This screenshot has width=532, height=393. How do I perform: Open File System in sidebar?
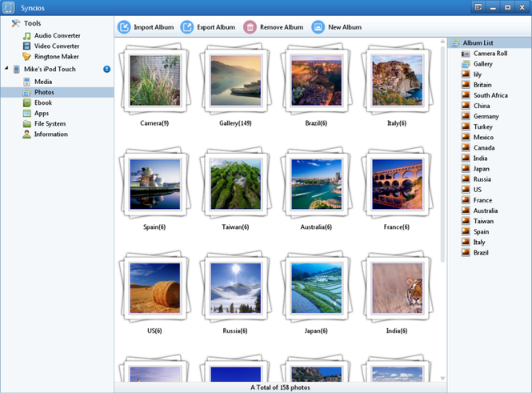coord(44,123)
